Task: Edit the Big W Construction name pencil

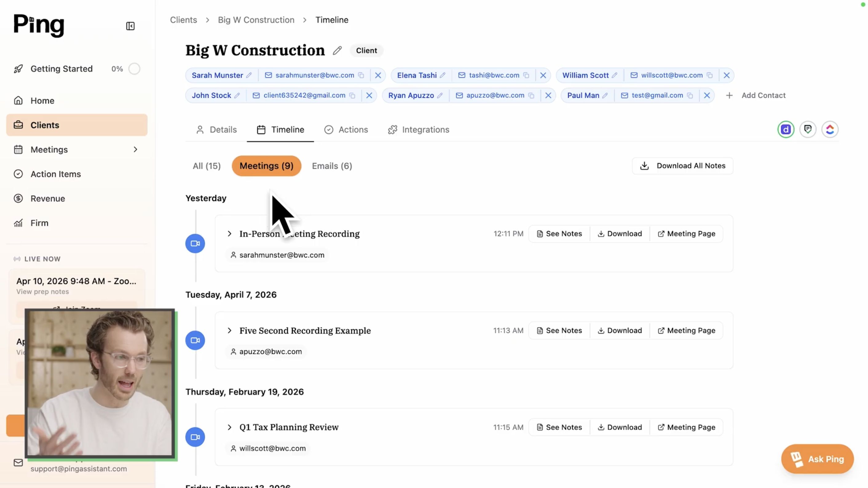Action: pyautogui.click(x=337, y=50)
